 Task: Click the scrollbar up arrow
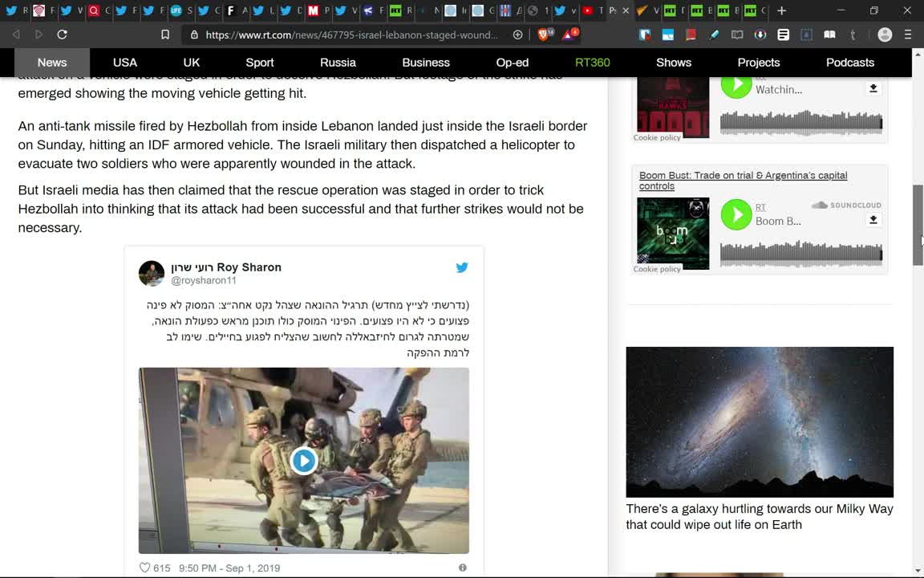tap(918, 54)
